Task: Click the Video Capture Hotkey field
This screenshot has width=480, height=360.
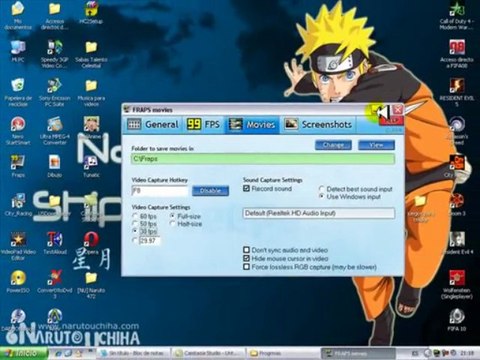Action: pyautogui.click(x=160, y=191)
